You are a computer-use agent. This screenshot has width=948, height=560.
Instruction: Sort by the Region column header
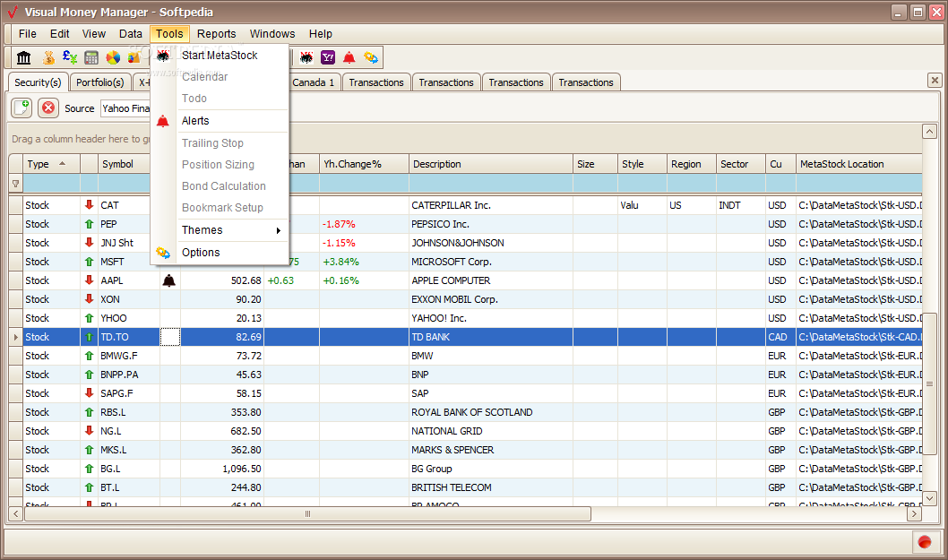pos(692,164)
